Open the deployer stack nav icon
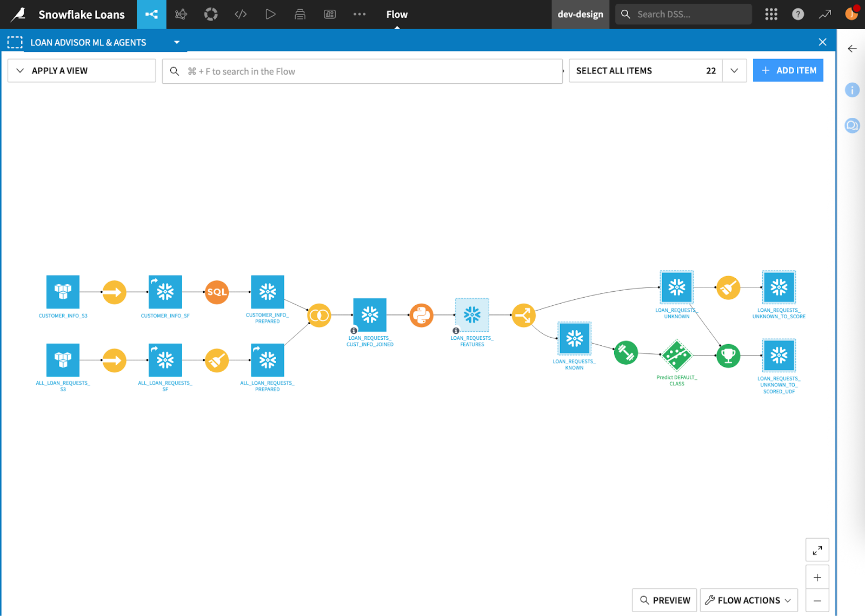Viewport: 865px width, 616px height. (x=300, y=15)
